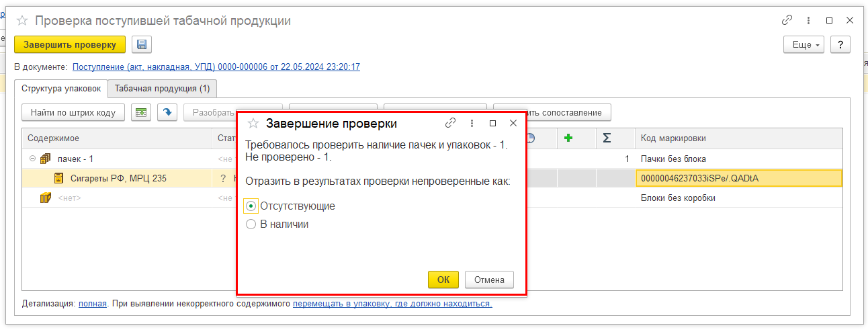Click the favorite star next to the main window title
The image size is (868, 336).
click(x=22, y=21)
